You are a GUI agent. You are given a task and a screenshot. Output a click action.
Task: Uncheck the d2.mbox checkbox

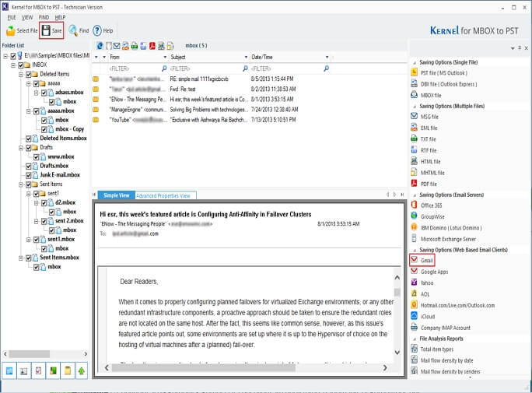coord(44,202)
